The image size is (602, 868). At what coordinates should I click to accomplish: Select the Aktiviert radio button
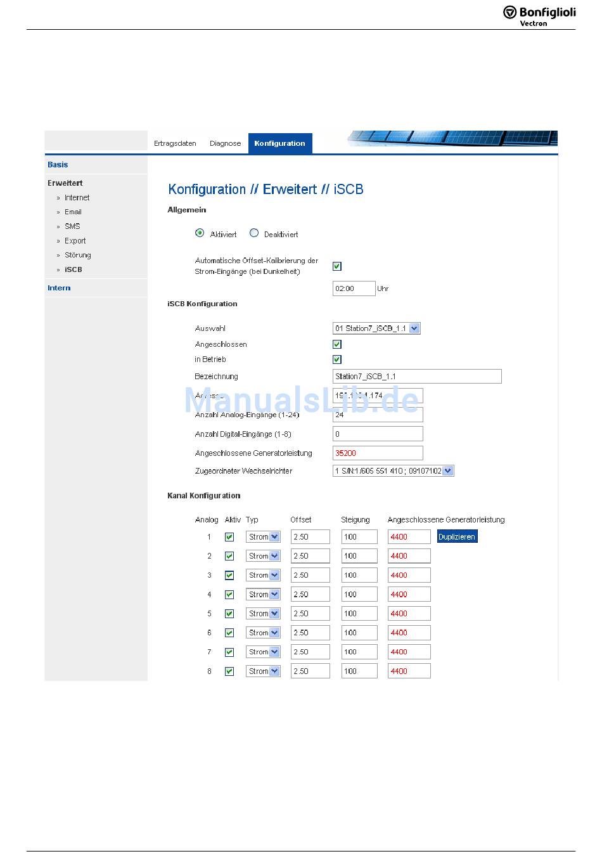point(200,233)
